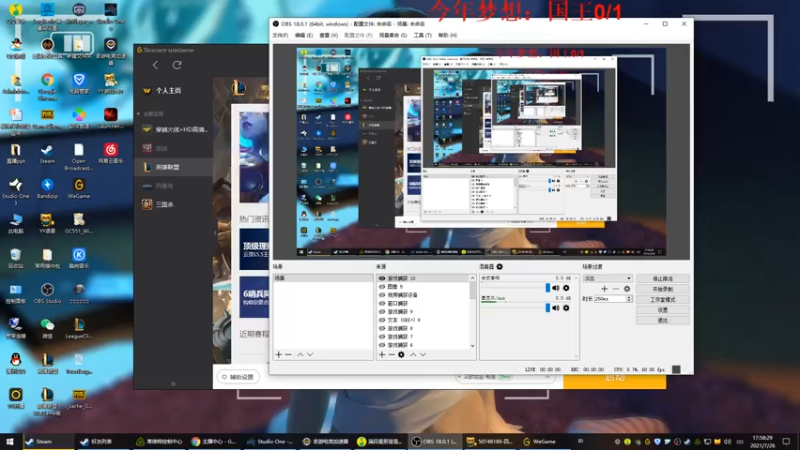
Task: Mute the 麦克风/Aux speaker icon
Action: [x=556, y=308]
